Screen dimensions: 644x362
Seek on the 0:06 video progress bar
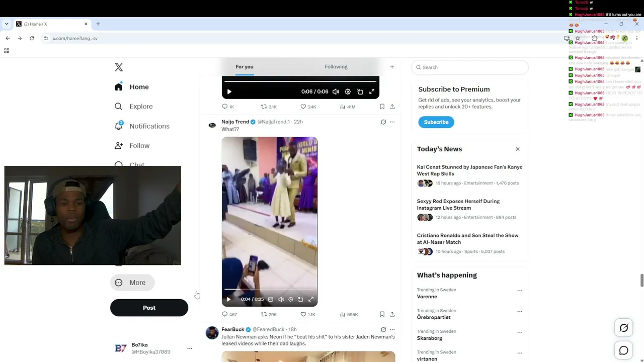click(x=300, y=81)
